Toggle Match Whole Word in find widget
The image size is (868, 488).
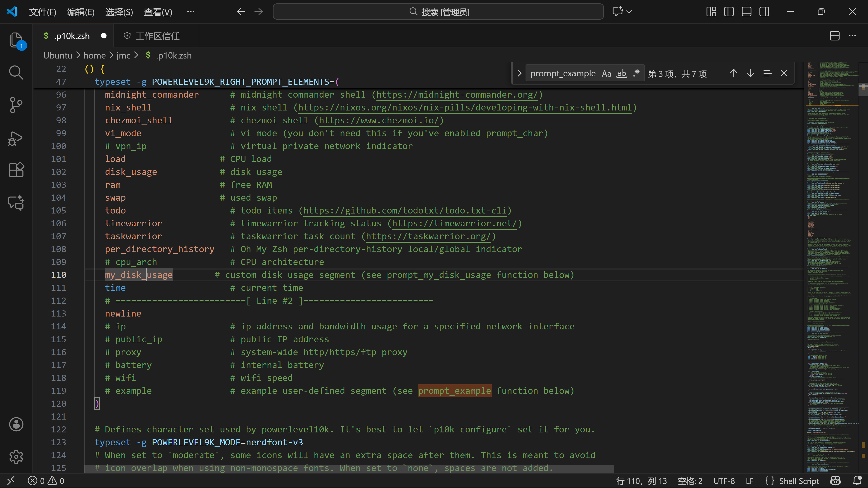(621, 73)
